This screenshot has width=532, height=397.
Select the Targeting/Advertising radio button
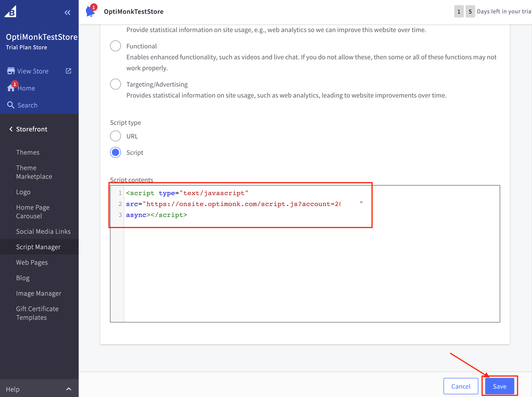115,84
